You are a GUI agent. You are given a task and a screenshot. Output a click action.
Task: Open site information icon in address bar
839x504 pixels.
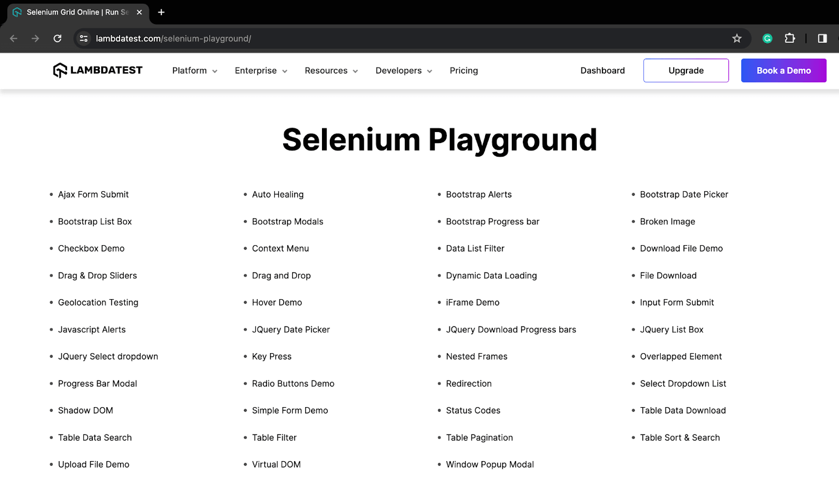click(x=83, y=38)
